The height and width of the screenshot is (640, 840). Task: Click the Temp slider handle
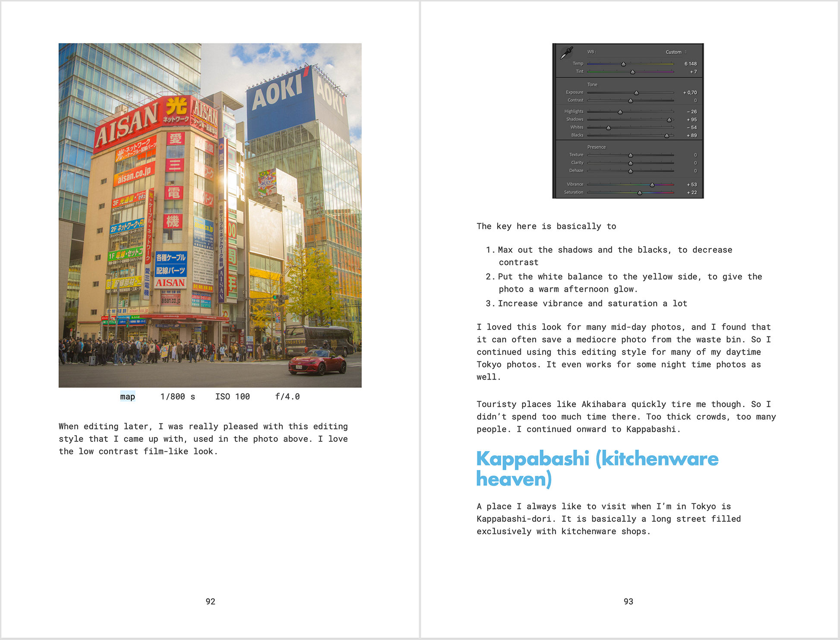[623, 64]
